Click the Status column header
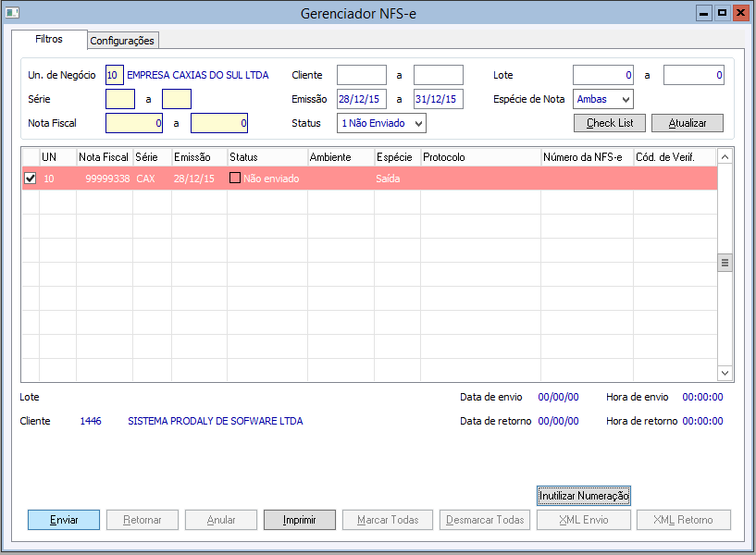756x555 pixels. 267,157
